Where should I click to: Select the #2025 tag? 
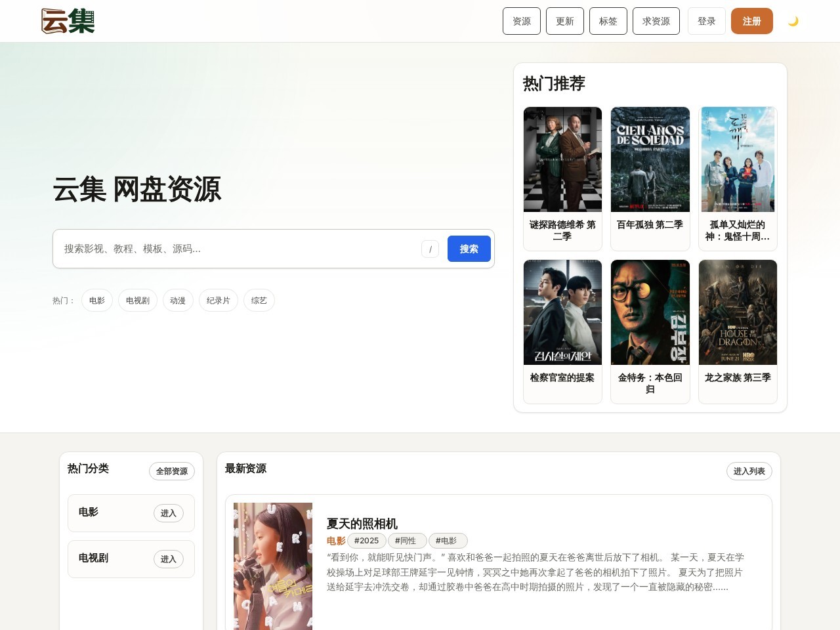tap(367, 541)
